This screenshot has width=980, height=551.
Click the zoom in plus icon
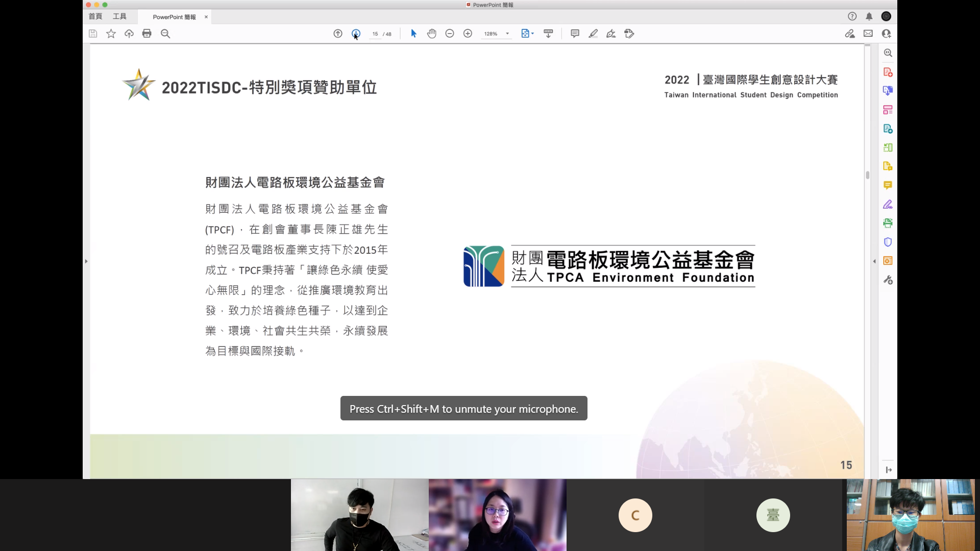pos(468,34)
